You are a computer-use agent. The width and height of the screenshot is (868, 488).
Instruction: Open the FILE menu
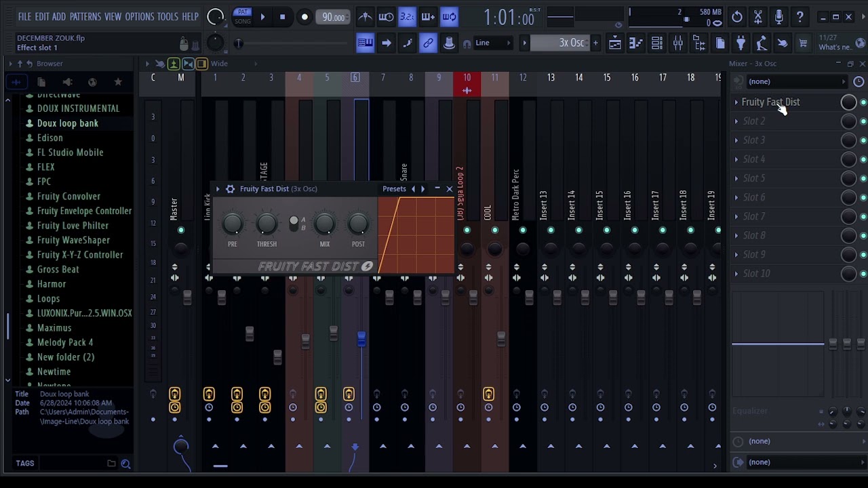[x=24, y=17]
